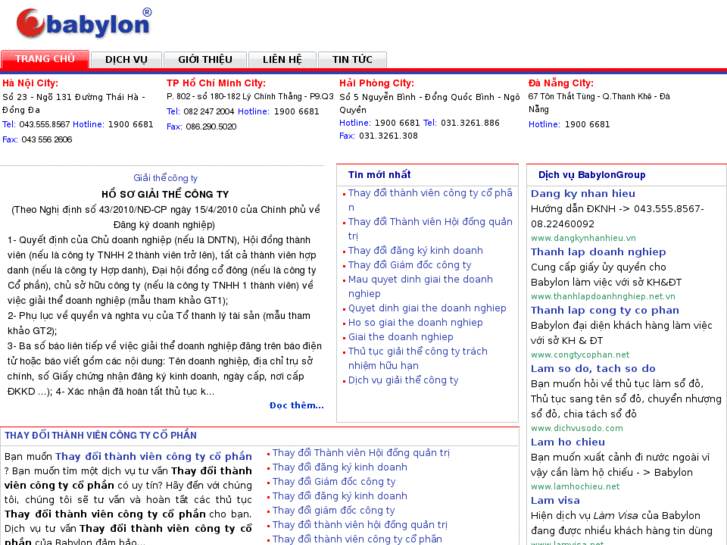Click the 'HỒ SƠ GIẢI THỂ CÔNG TY' article title
The height and width of the screenshot is (545, 727).
click(165, 194)
